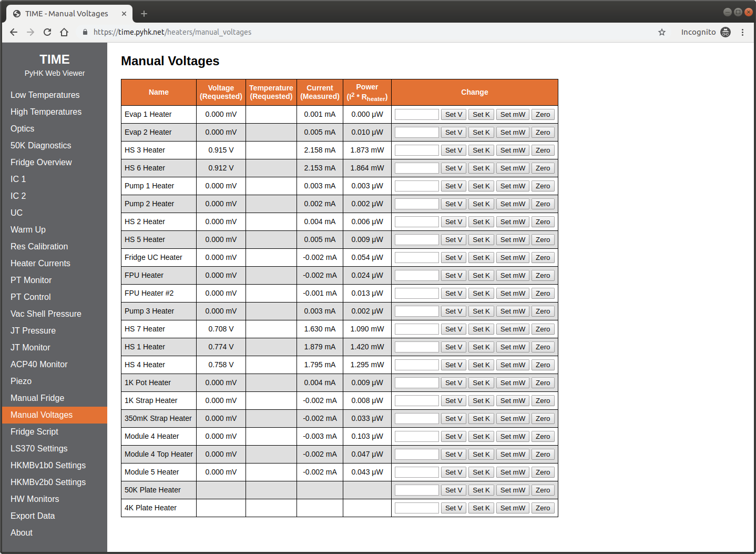The height and width of the screenshot is (554, 756).
Task: Click Set K for 4K Plate Heater
Action: (481, 508)
